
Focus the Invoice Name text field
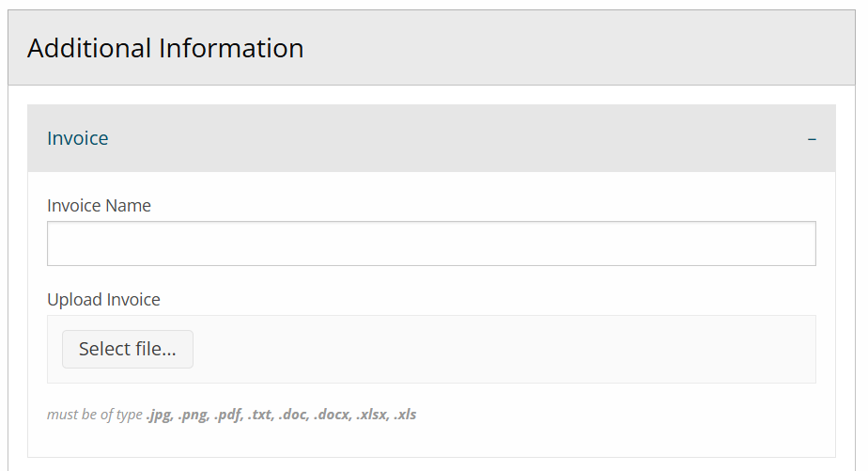point(431,243)
